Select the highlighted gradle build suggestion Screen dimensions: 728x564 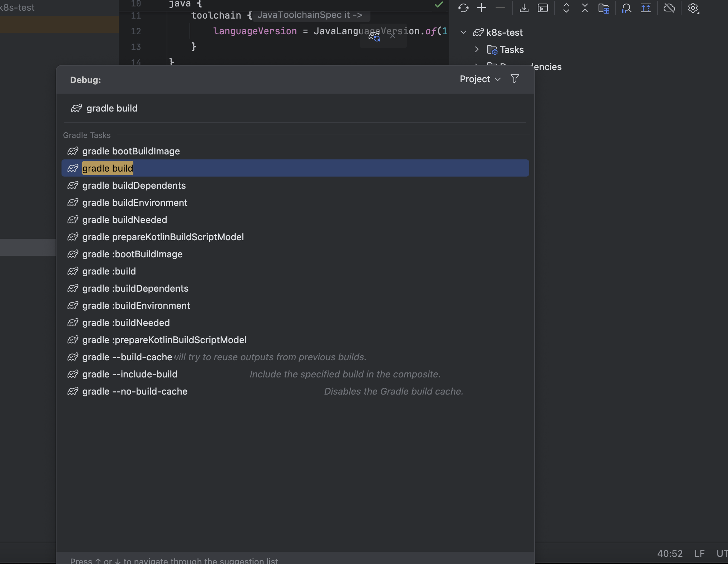(108, 168)
